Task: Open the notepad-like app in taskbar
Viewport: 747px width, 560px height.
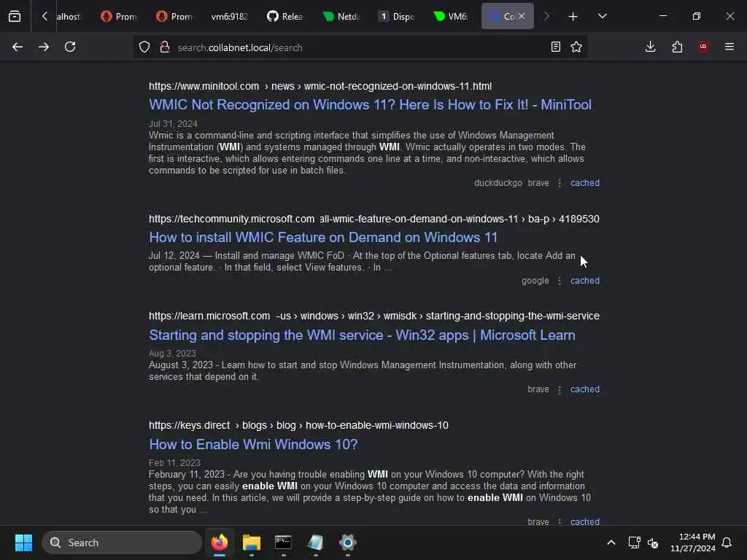Action: (x=315, y=542)
